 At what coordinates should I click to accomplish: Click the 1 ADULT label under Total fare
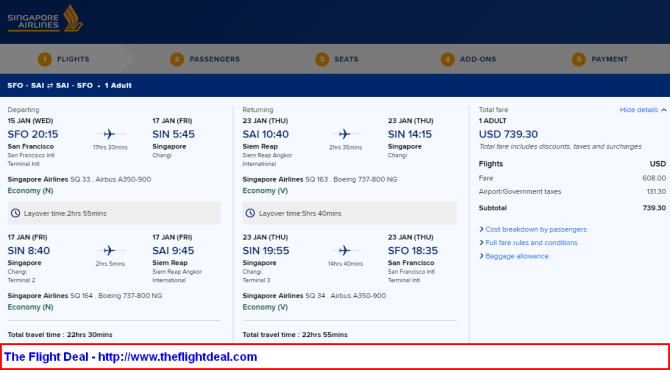pos(493,121)
